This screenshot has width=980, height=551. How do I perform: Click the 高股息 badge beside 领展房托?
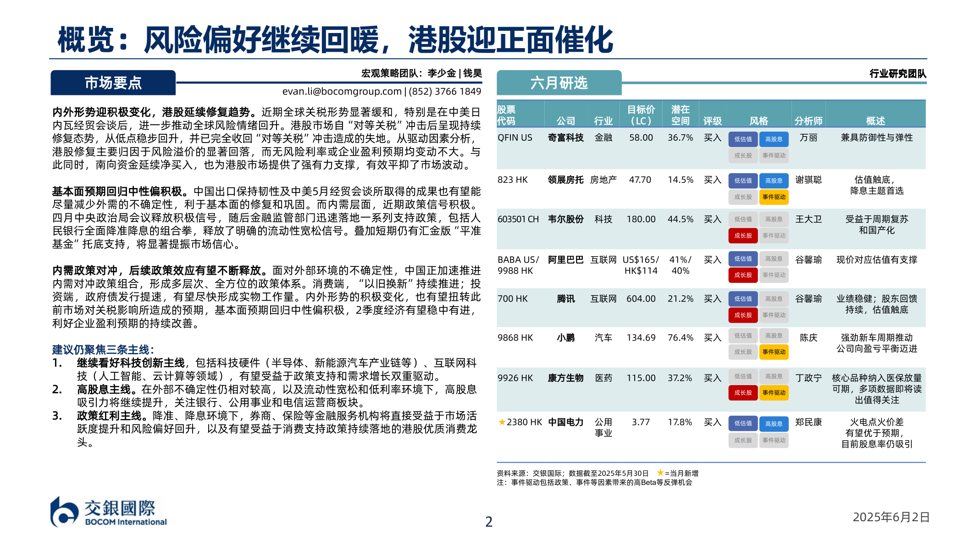pyautogui.click(x=774, y=180)
